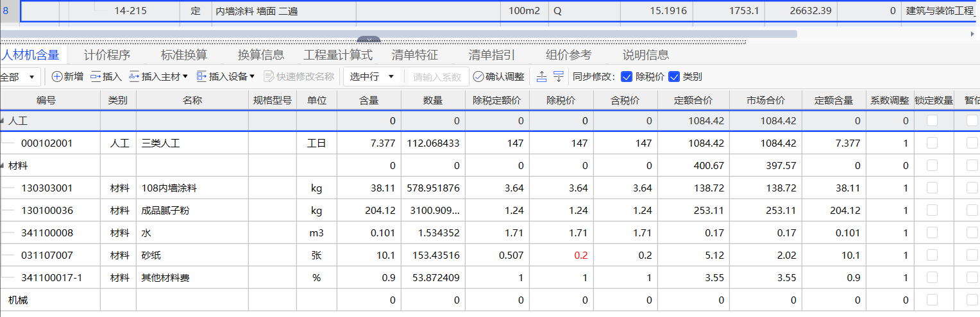
Task: Click the move row down icon
Action: [559, 77]
